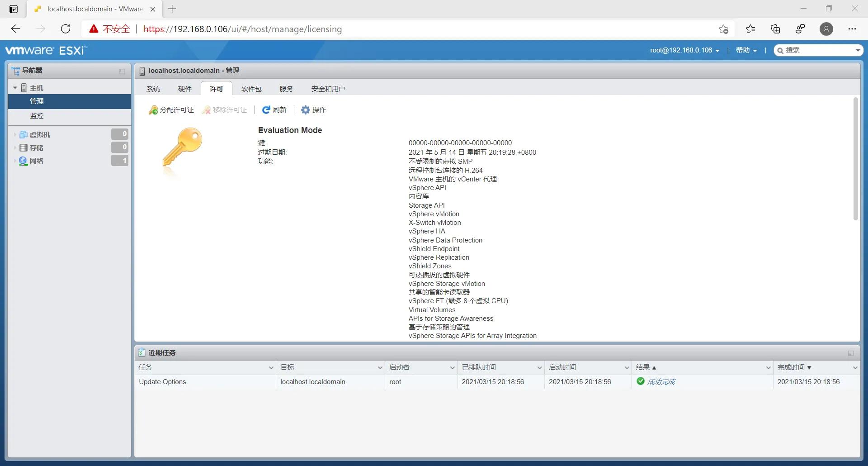Switch to the 安全和用户 tab
868x466 pixels.
(x=329, y=89)
